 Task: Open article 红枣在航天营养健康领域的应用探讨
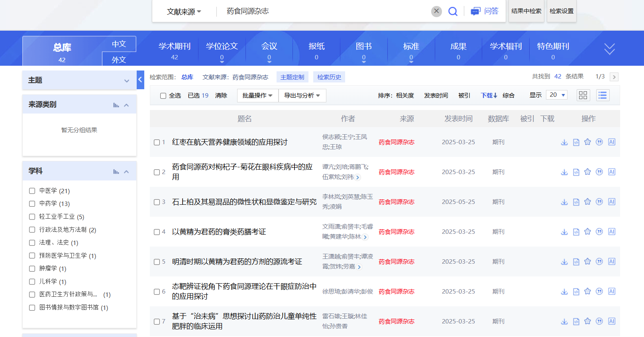[230, 142]
